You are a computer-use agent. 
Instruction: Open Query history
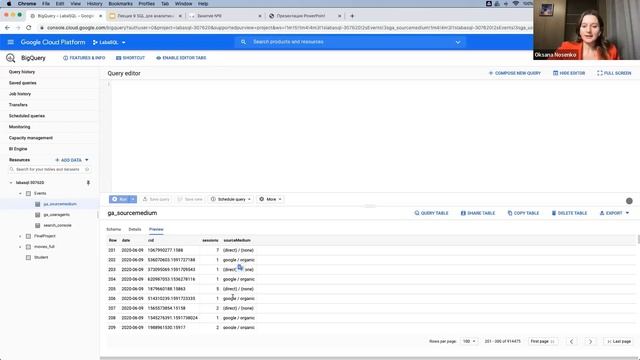point(22,72)
